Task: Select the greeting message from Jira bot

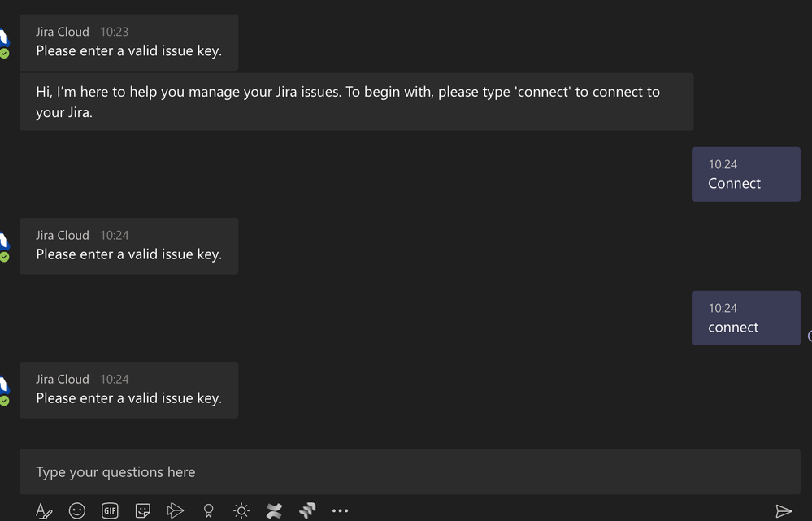Action: [x=358, y=102]
